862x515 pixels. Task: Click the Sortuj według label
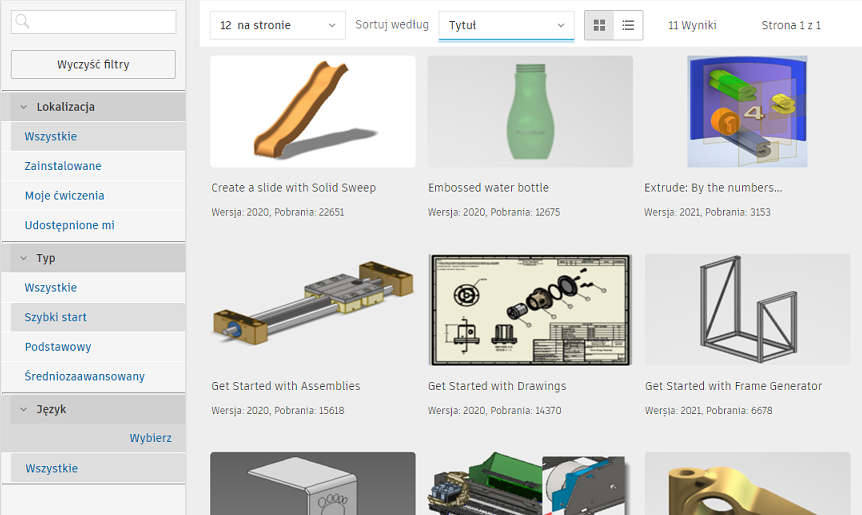click(392, 25)
